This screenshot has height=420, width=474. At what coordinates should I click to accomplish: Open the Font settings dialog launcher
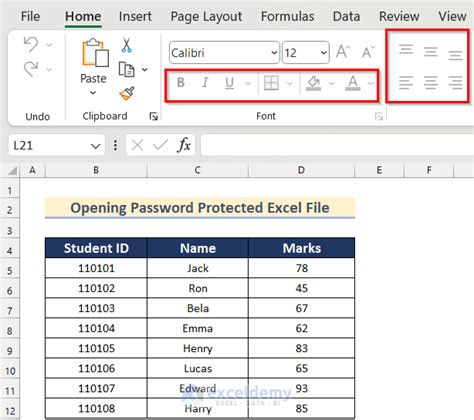379,116
